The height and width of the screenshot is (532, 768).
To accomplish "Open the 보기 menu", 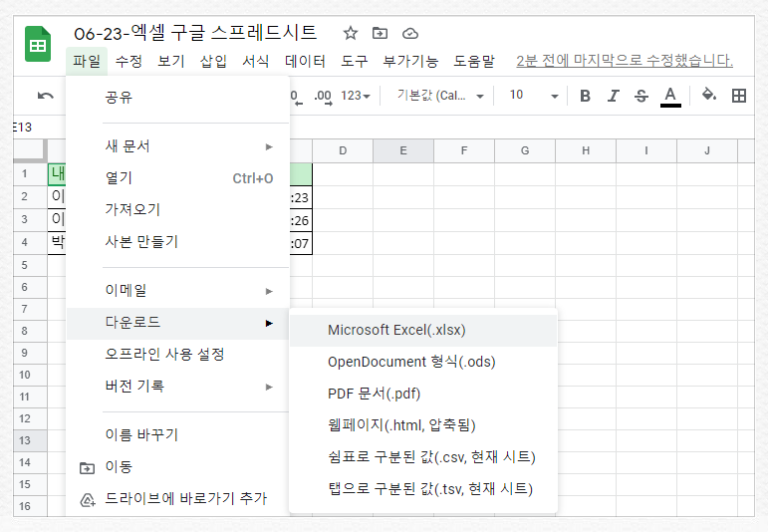I will coord(171,61).
